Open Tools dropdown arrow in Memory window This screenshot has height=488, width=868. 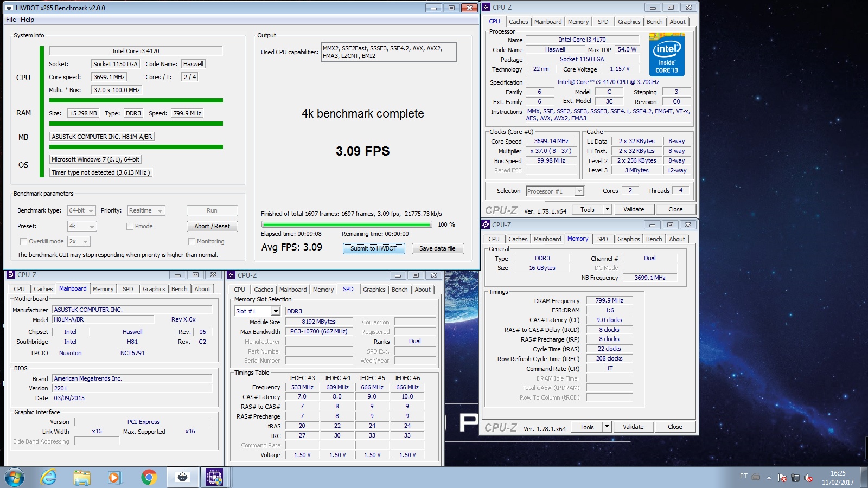coord(607,427)
